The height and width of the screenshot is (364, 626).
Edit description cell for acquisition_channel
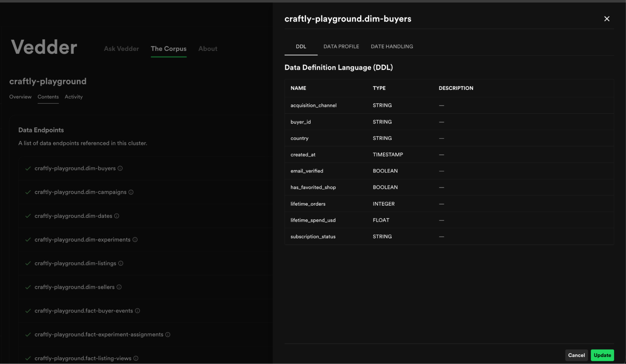coord(441,105)
